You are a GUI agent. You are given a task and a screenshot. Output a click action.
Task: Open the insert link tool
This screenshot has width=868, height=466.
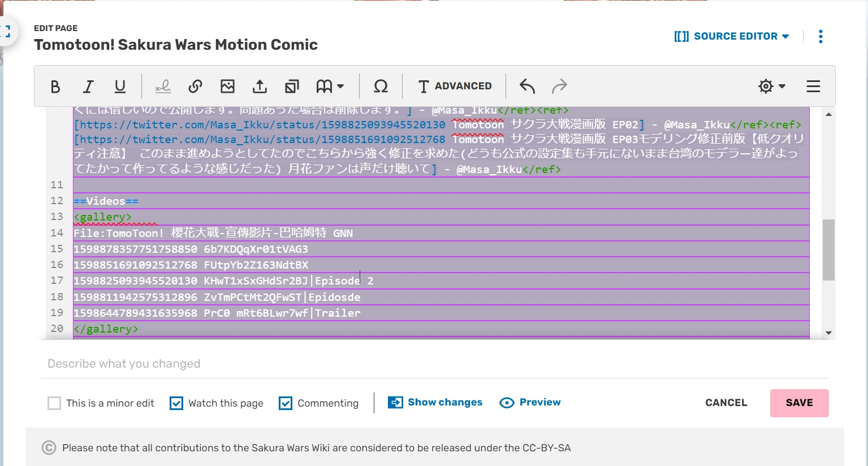pos(195,86)
